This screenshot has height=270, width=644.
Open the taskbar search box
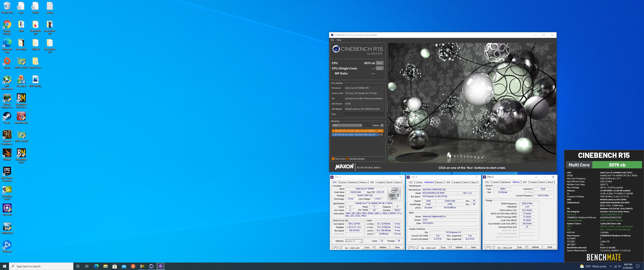pos(41,266)
